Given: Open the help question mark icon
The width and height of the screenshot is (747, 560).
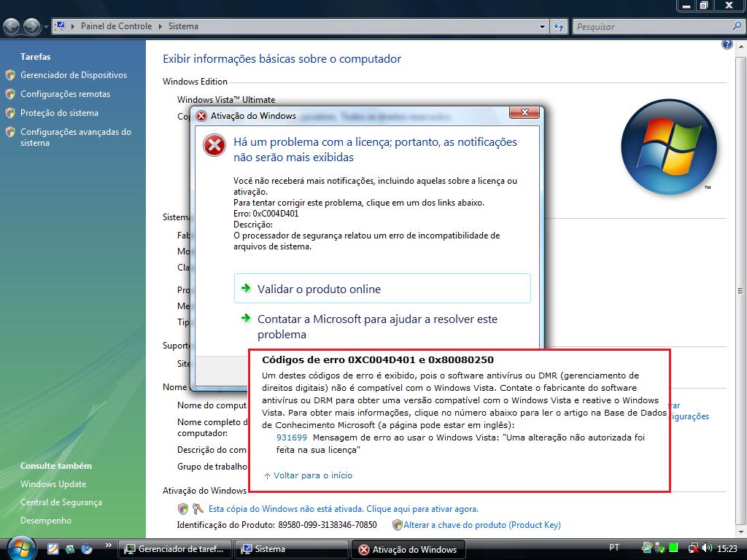Looking at the screenshot, I should pyautogui.click(x=727, y=44).
